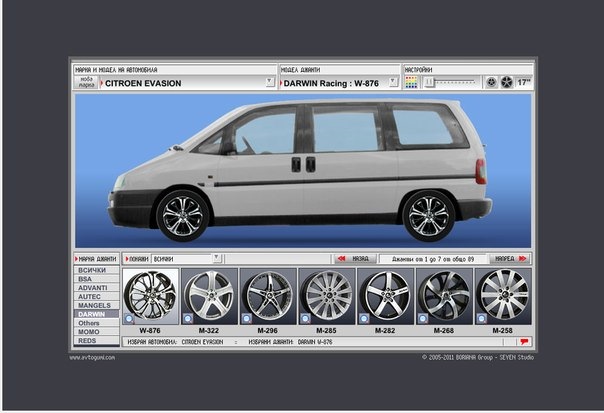
Task: Click the 17" wheel size value
Action: 523,82
